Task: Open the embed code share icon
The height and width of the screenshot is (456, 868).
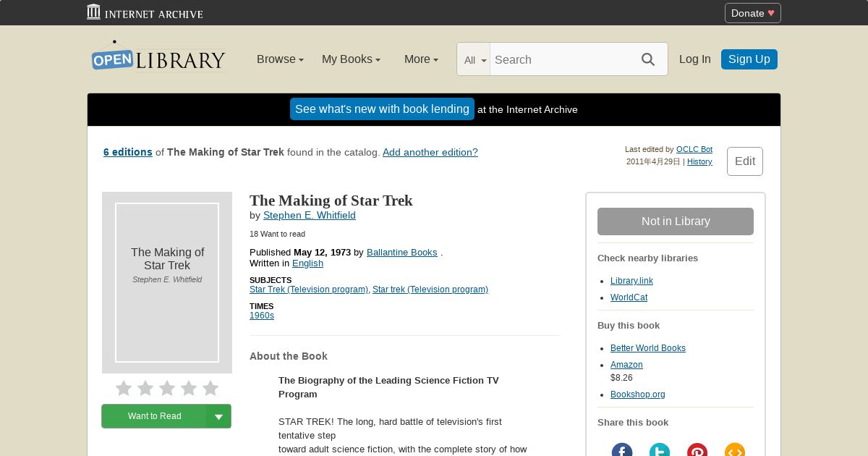Action: click(735, 450)
